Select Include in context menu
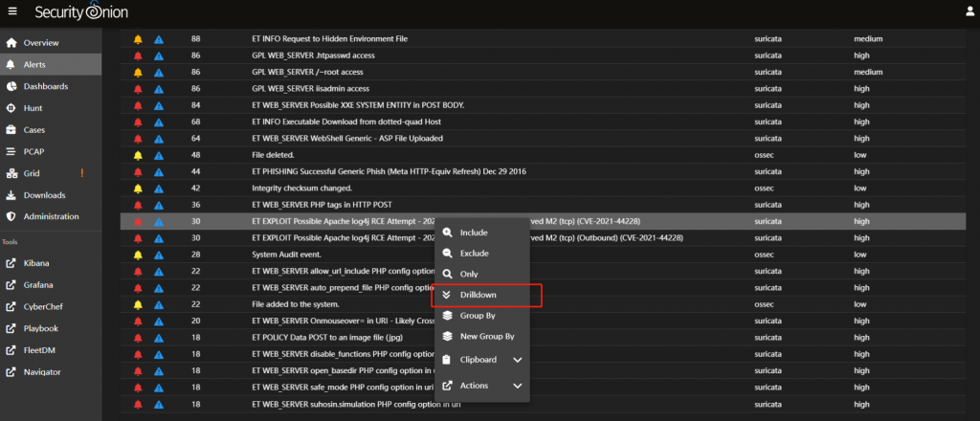980x421 pixels. (x=482, y=233)
